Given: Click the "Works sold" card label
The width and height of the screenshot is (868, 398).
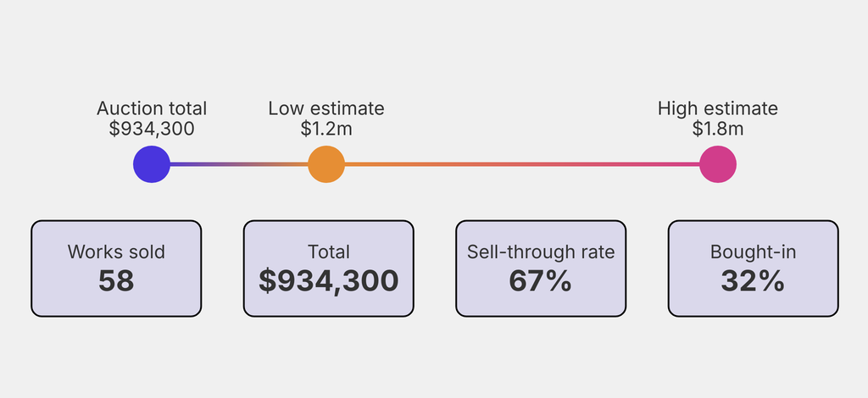Looking at the screenshot, I should point(116,252).
